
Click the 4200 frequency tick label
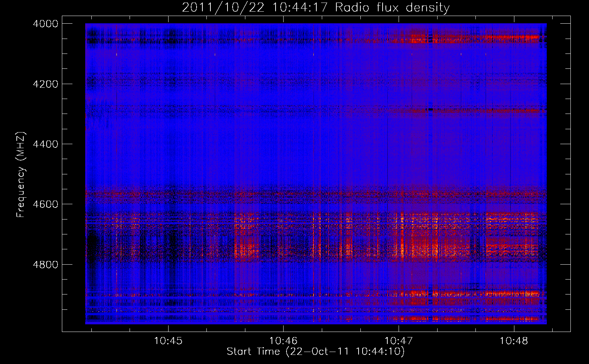pos(46,84)
